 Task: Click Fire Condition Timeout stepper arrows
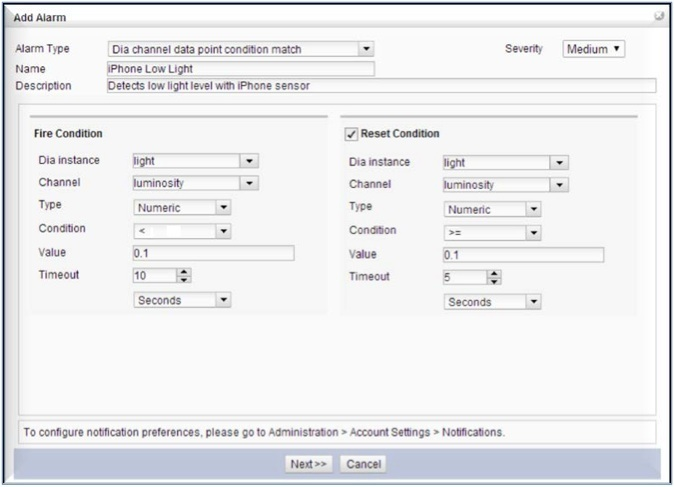[184, 276]
